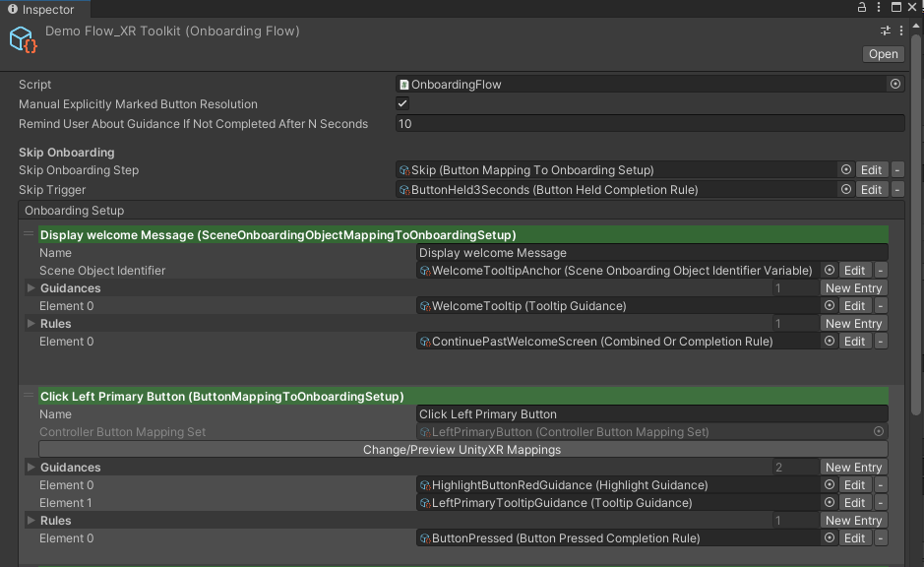924x567 pixels.
Task: Click the Remind User seconds field showing 10
Action: click(x=650, y=124)
